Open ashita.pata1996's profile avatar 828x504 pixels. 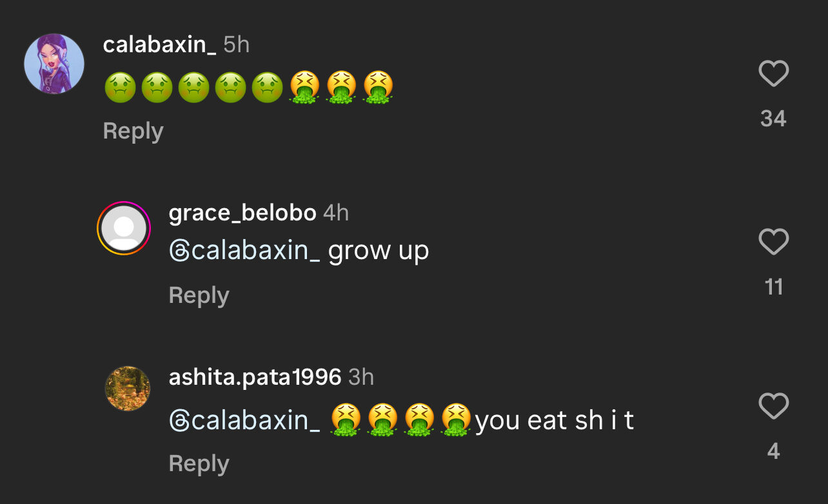(x=127, y=388)
